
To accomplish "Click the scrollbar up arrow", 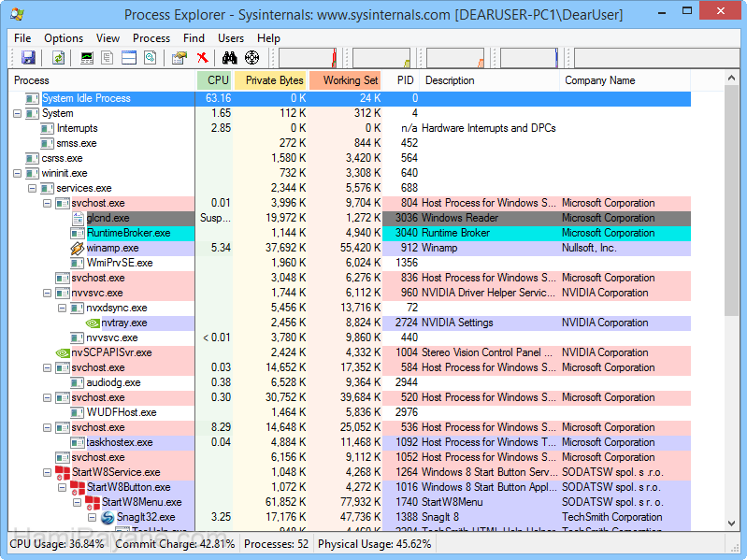I will [731, 78].
